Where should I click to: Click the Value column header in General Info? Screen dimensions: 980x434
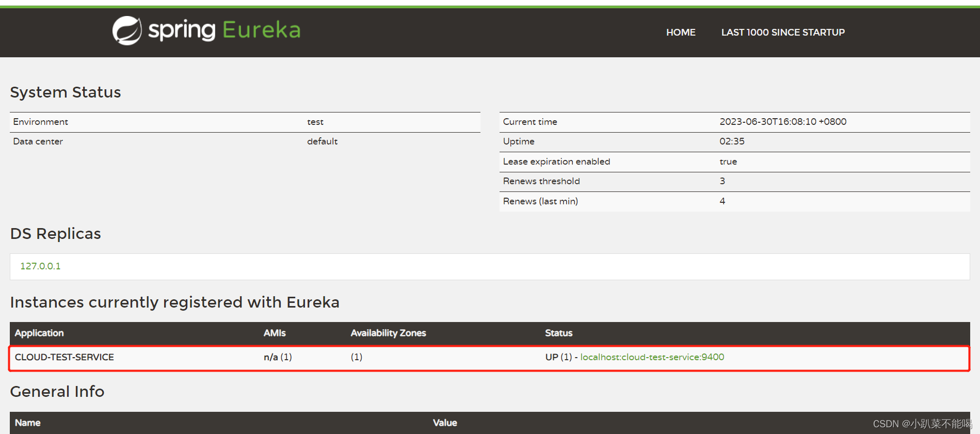click(445, 423)
